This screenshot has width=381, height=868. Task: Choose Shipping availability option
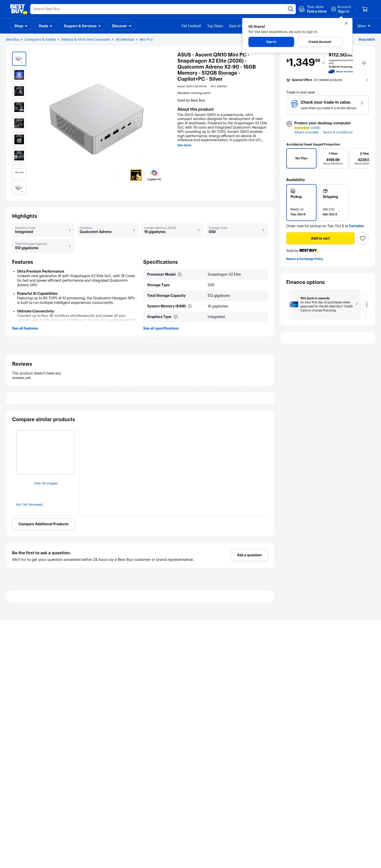point(334,202)
